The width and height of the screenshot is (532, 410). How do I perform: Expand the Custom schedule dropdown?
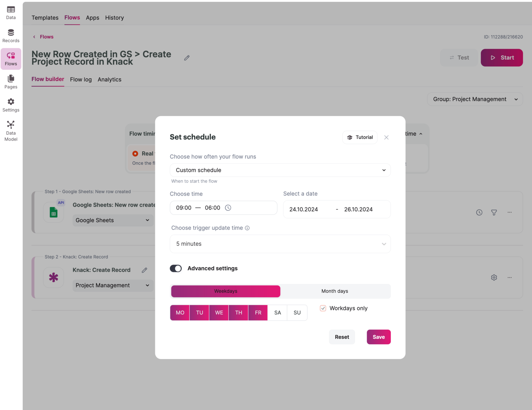(280, 170)
